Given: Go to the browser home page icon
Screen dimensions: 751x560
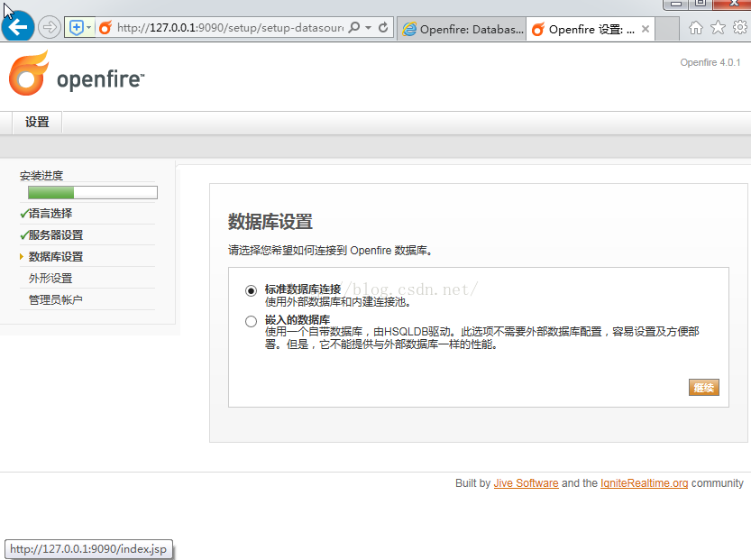Looking at the screenshot, I should click(695, 28).
